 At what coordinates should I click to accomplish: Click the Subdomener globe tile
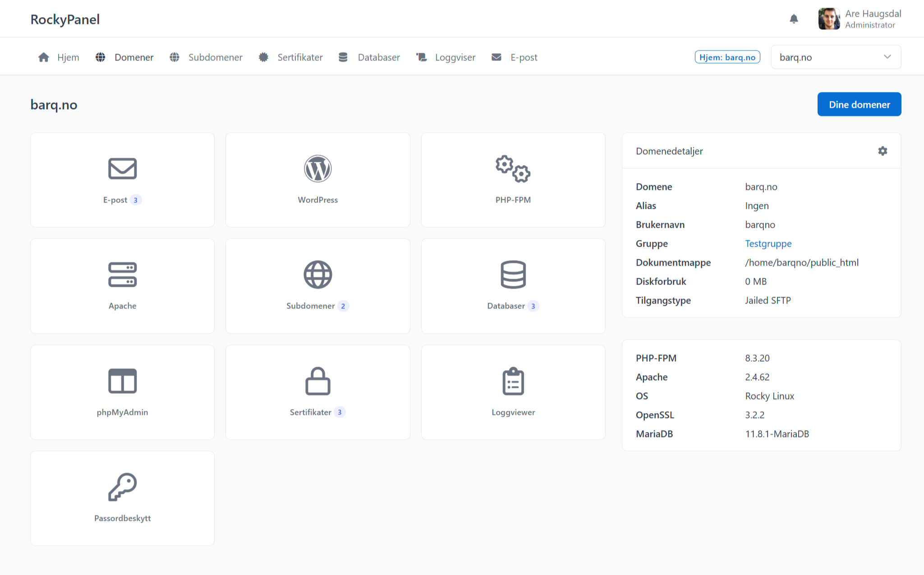point(317,275)
